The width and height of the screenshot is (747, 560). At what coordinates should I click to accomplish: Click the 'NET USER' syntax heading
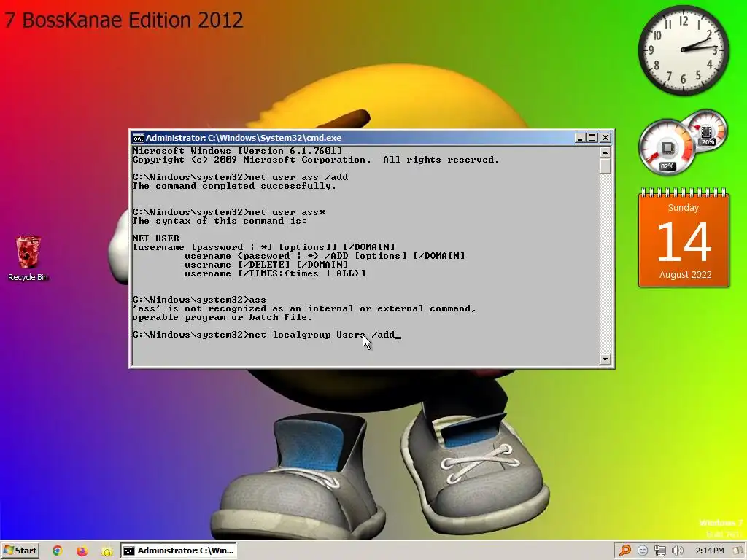click(156, 238)
